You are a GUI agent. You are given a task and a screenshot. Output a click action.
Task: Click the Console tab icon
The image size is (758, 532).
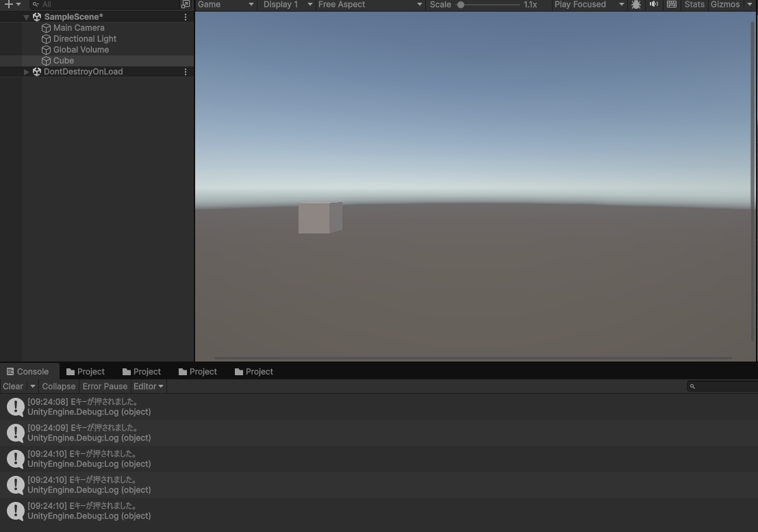pyautogui.click(x=10, y=372)
